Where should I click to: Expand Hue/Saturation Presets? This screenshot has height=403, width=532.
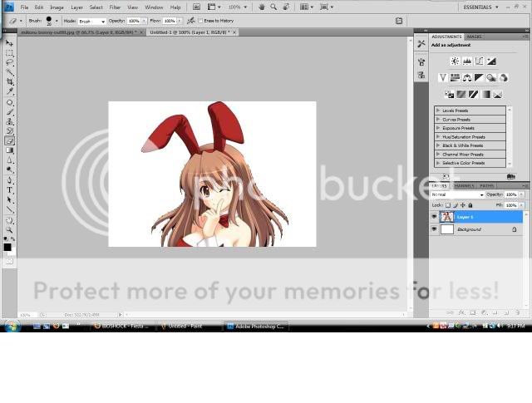click(x=438, y=137)
